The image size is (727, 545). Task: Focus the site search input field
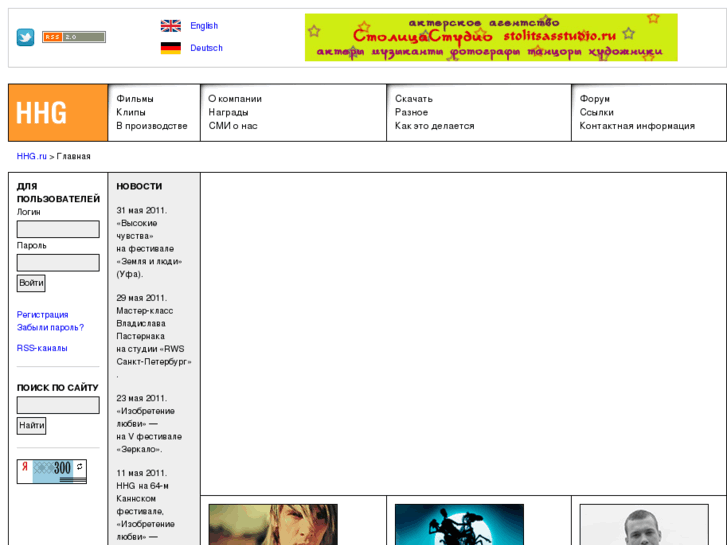click(58, 405)
